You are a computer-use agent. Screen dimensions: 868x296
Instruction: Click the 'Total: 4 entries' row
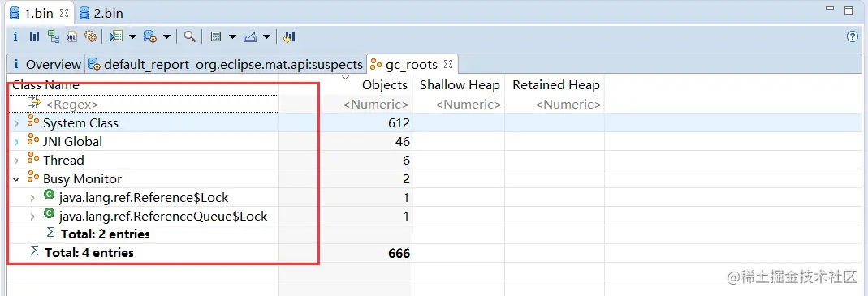pos(89,253)
